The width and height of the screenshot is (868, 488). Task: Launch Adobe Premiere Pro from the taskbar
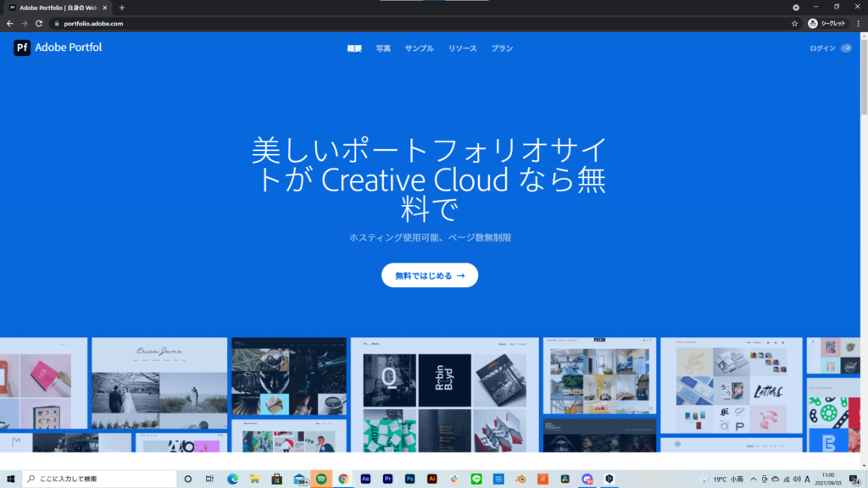coord(387,480)
